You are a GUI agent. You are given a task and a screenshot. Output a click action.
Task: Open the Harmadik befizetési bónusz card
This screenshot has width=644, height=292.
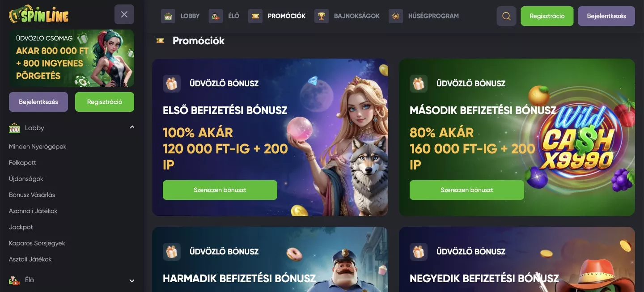click(270, 260)
